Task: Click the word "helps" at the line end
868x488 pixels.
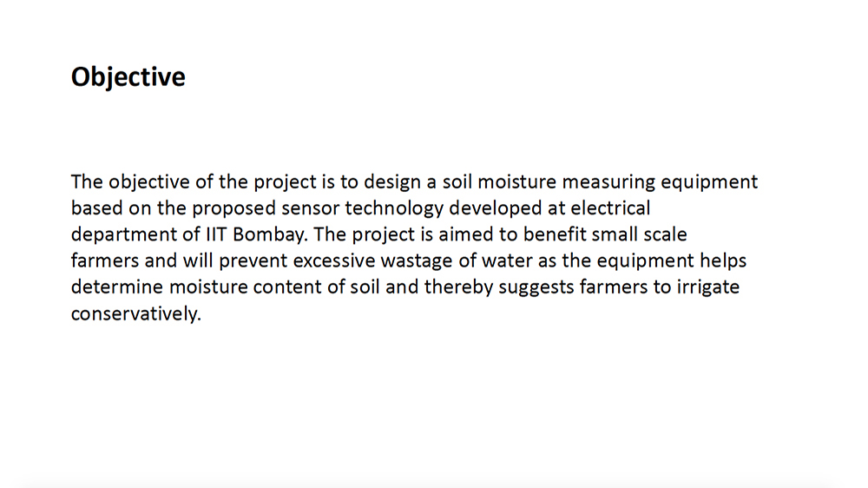Action: point(723,260)
